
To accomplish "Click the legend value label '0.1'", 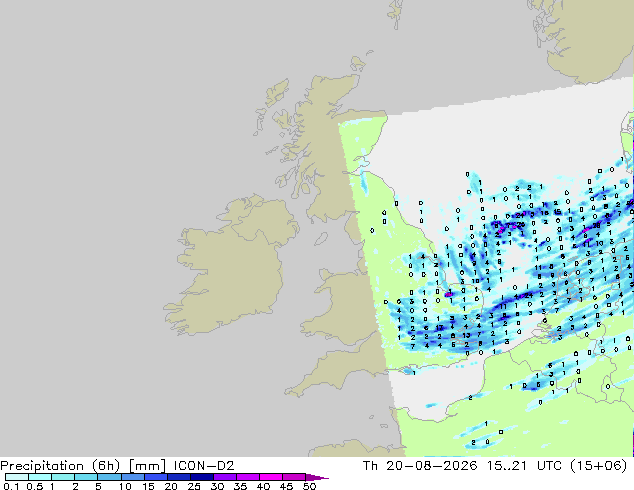I will coord(11,486).
